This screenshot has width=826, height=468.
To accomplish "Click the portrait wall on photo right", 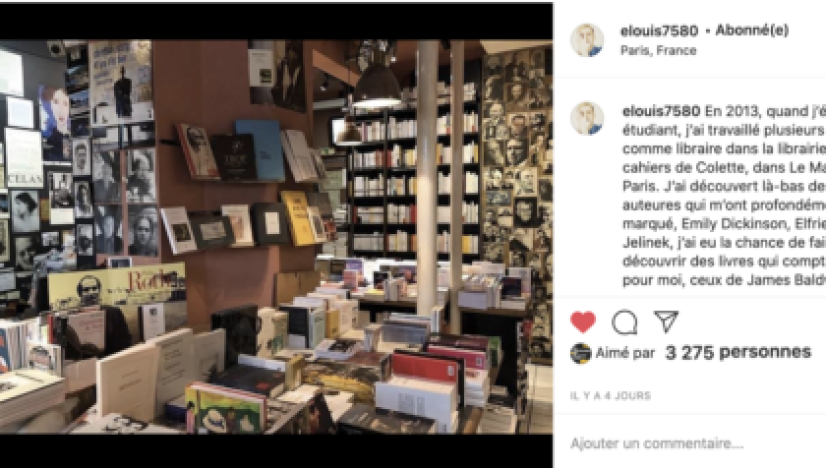I will (517, 174).
